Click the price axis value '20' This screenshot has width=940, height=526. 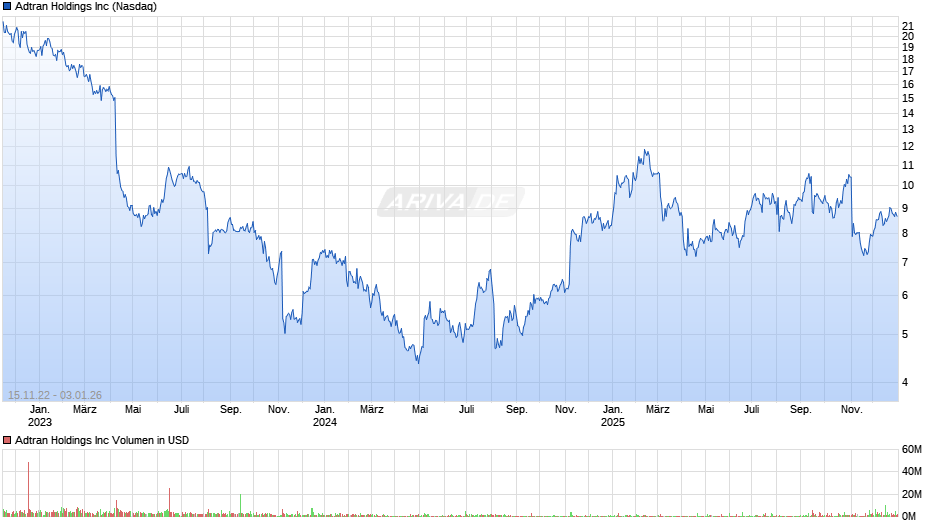(x=908, y=37)
